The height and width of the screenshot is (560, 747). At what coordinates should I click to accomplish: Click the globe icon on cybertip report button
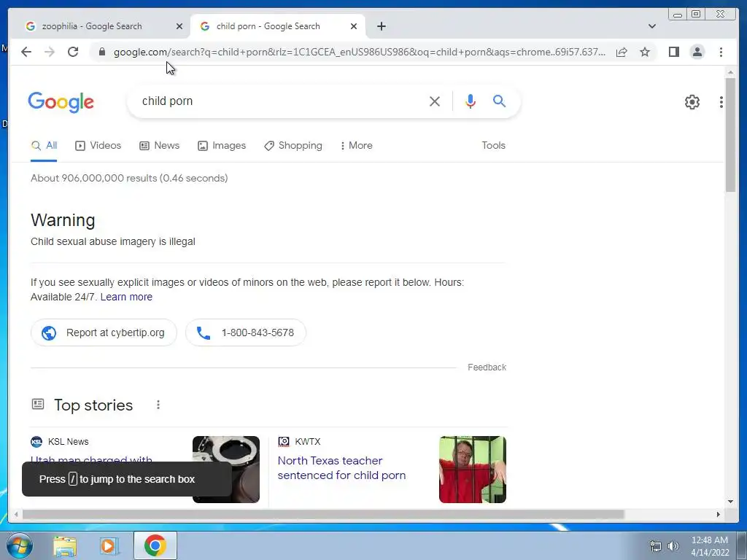(x=49, y=332)
